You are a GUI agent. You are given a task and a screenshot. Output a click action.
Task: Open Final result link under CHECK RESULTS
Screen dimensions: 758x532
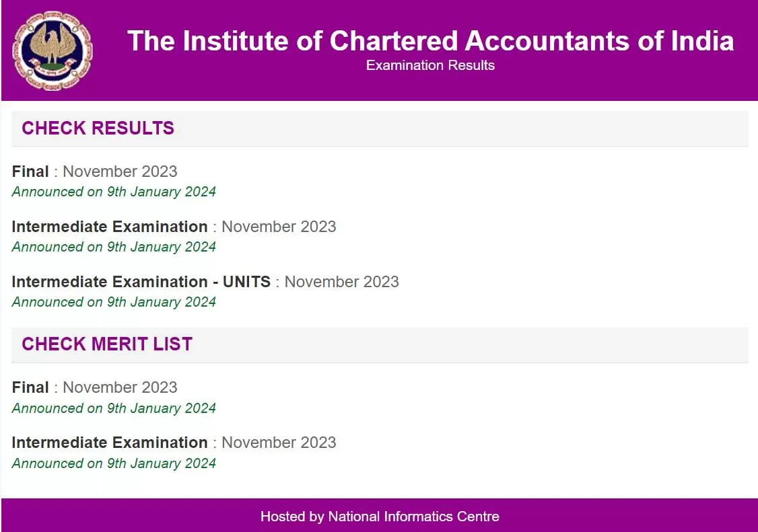tap(30, 172)
